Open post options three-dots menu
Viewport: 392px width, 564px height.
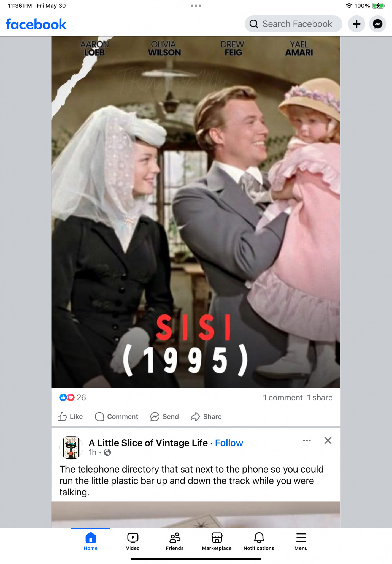[x=307, y=440]
